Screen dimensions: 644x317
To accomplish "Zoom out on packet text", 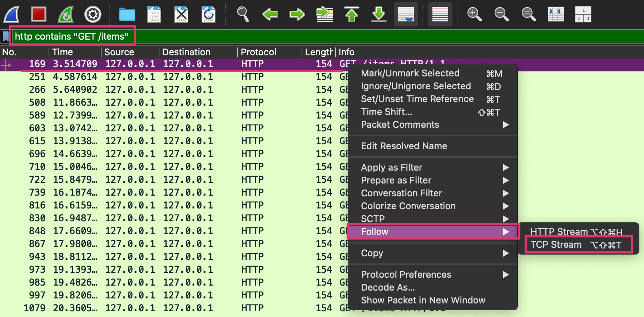I will 501,14.
